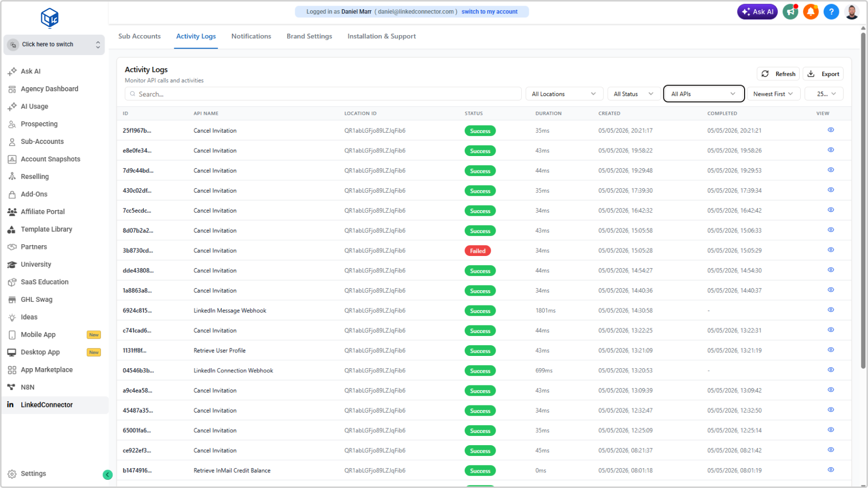
Task: Click the Refresh button
Action: coord(778,74)
